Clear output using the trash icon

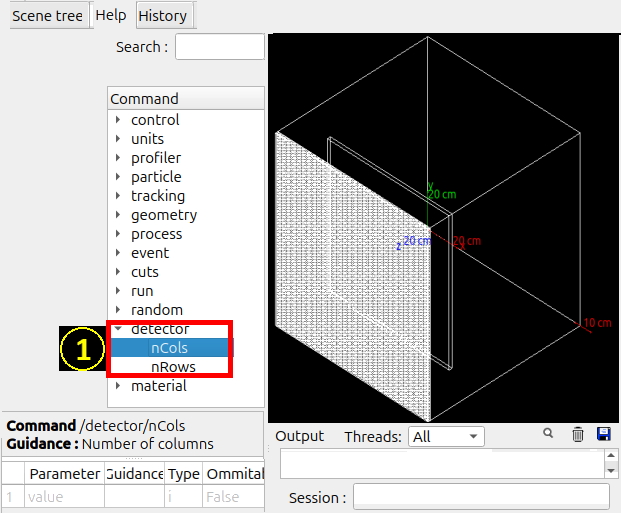pos(577,434)
